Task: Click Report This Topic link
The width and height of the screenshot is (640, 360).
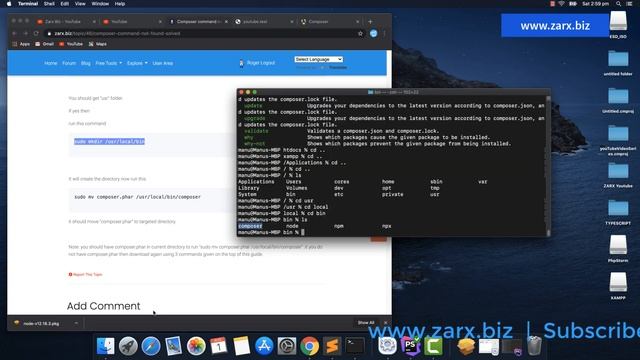Action: pyautogui.click(x=86, y=274)
